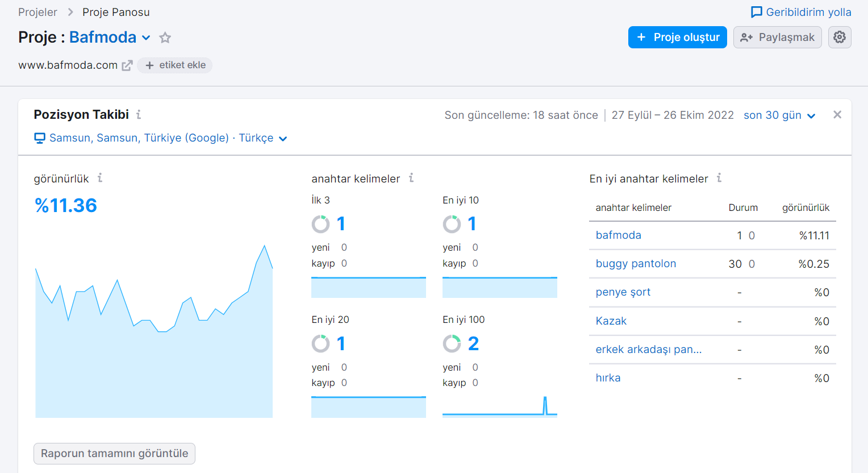
Task: Click the İlk 3 count number 1
Action: pos(341,224)
